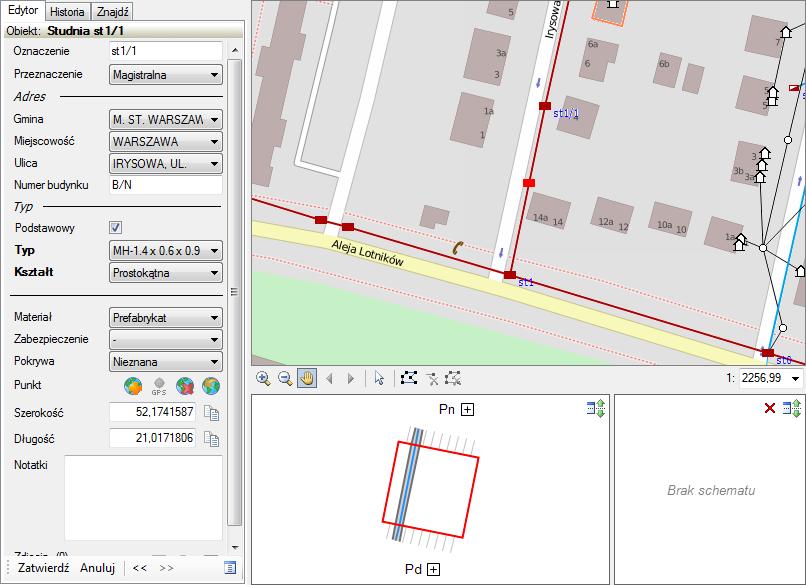Click the orange highlighted building marker on map
This screenshot has width=806, height=585.
[610, 12]
